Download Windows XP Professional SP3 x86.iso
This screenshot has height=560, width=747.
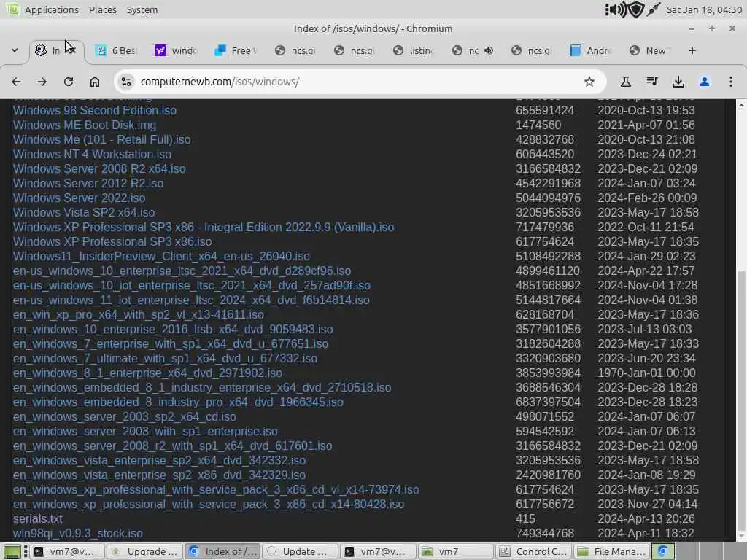pos(112,242)
